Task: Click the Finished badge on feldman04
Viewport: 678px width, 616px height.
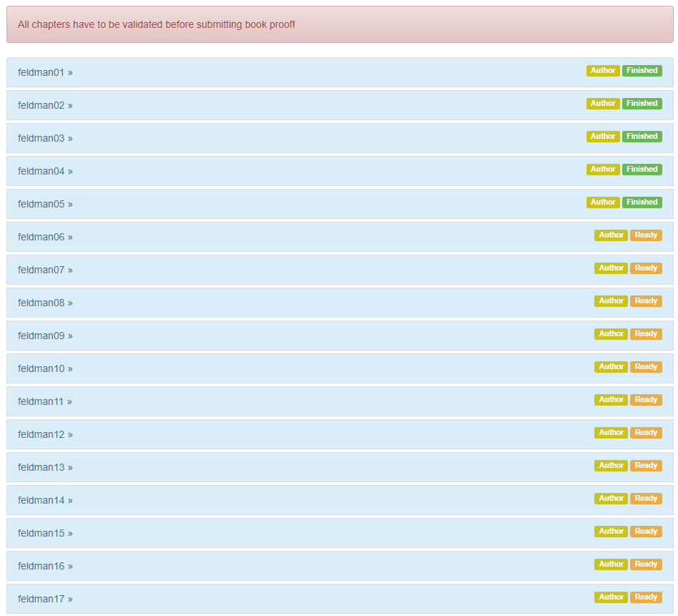Action: point(642,170)
